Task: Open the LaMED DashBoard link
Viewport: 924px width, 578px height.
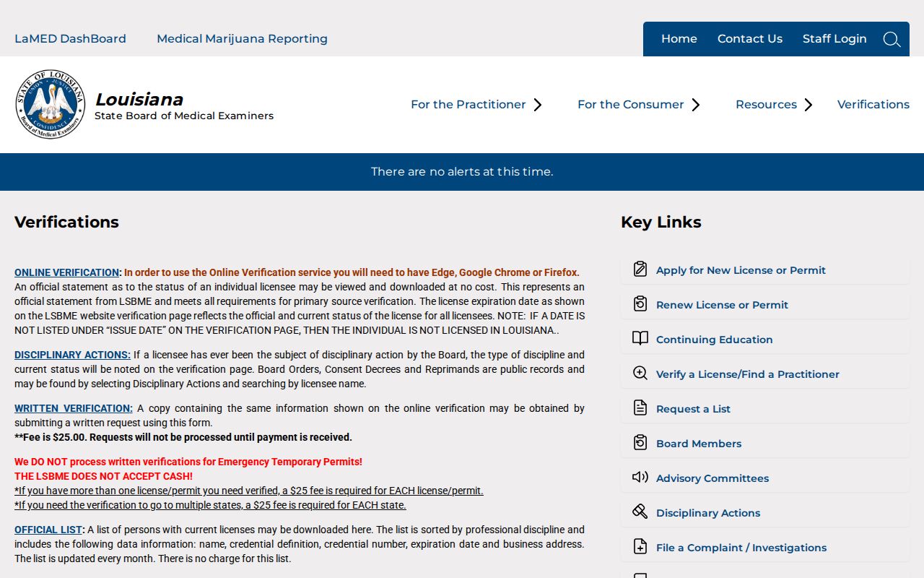Action: pos(70,39)
